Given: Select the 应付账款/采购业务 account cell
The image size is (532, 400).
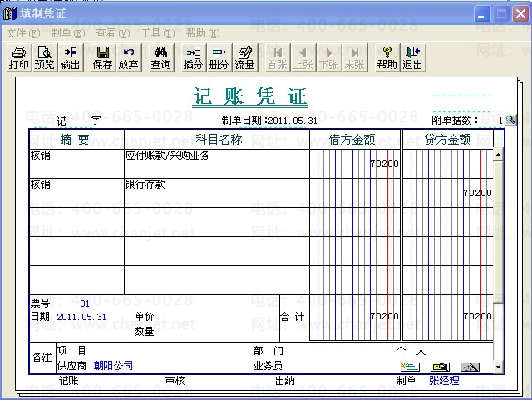Looking at the screenshot, I should pos(217,164).
